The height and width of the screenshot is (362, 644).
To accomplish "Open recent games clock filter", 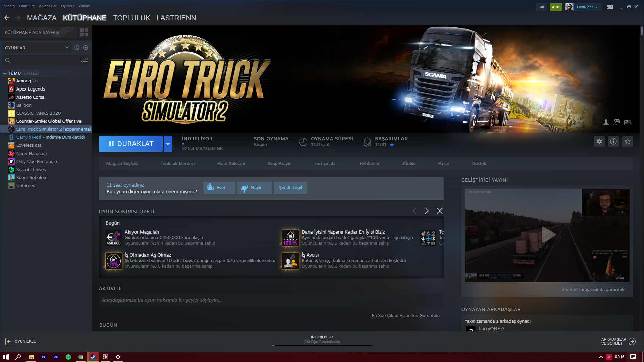I will (77, 48).
